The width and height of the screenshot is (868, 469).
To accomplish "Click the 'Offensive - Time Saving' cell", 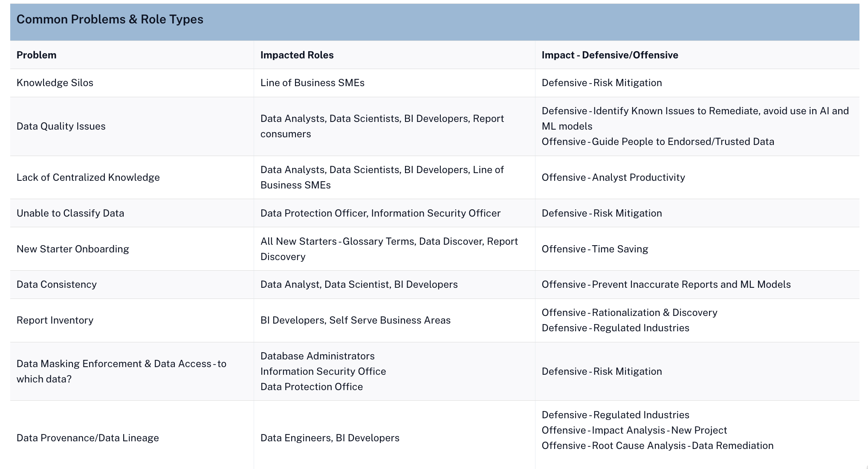I will [x=594, y=249].
